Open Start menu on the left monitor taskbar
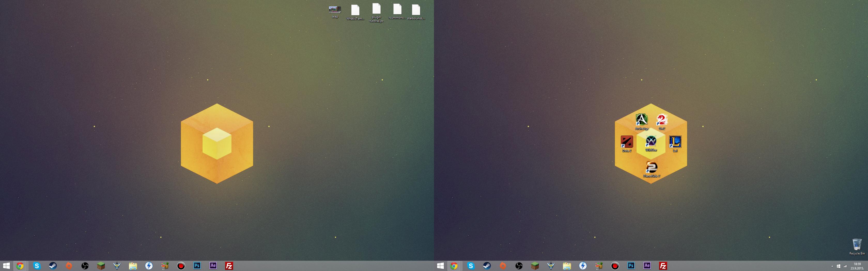This screenshot has height=271, width=868. pos(6,266)
